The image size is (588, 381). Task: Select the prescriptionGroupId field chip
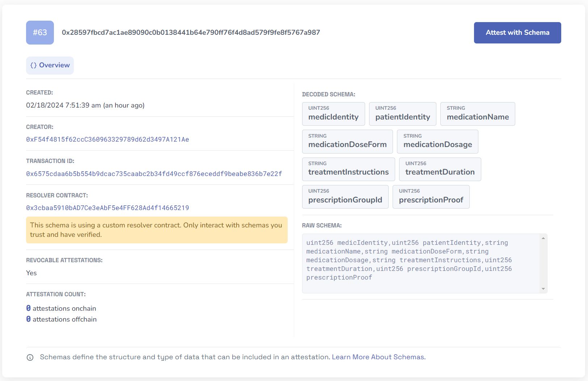coord(345,197)
